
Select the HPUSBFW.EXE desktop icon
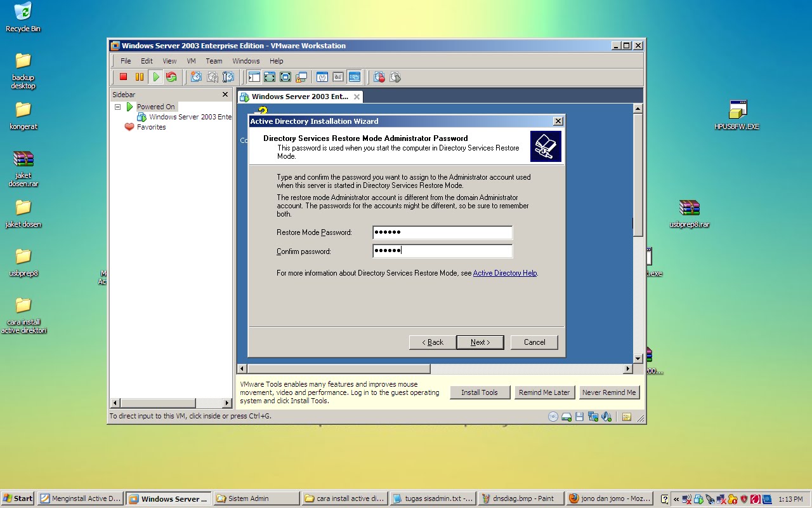click(x=737, y=115)
